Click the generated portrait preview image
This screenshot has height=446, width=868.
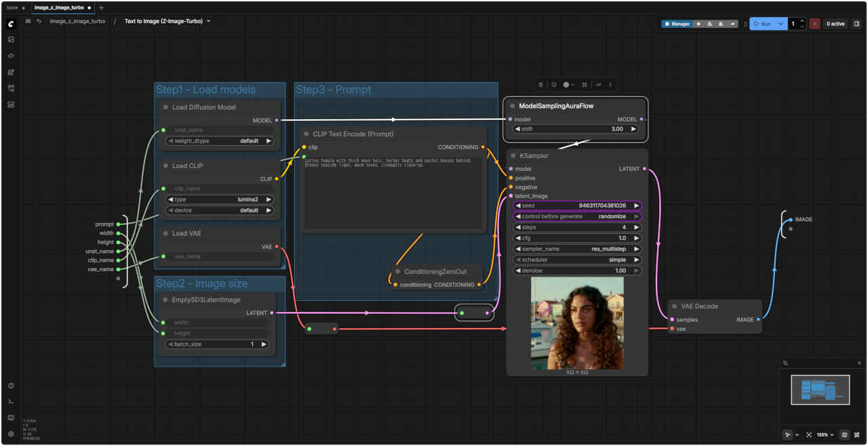[x=577, y=323]
